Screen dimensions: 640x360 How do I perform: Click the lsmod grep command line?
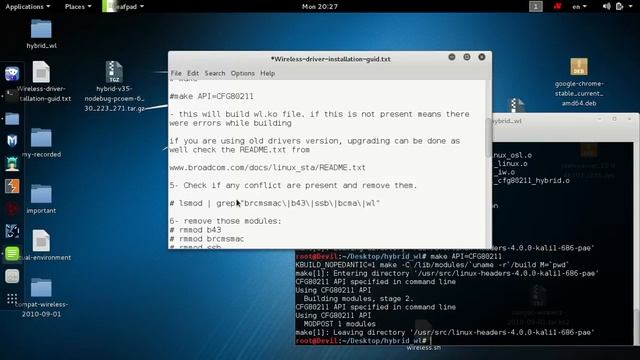tap(275, 203)
